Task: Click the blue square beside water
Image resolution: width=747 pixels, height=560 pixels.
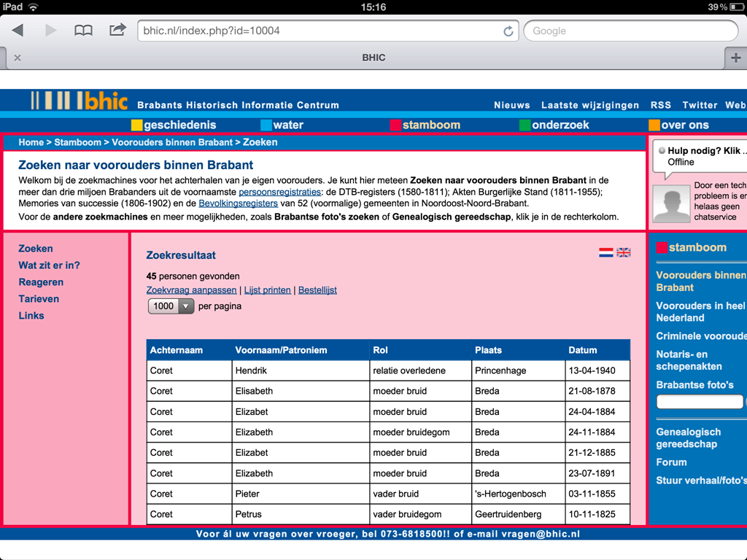Action: [266, 125]
